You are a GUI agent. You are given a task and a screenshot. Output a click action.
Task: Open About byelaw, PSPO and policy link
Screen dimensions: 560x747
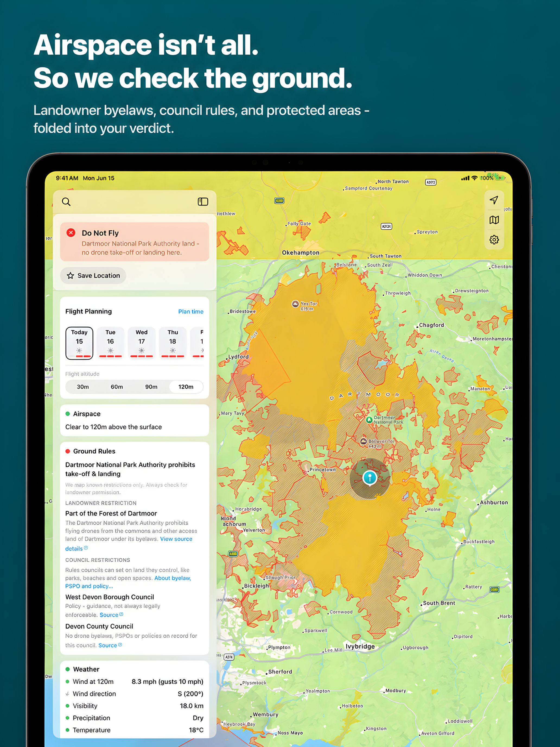[173, 578]
